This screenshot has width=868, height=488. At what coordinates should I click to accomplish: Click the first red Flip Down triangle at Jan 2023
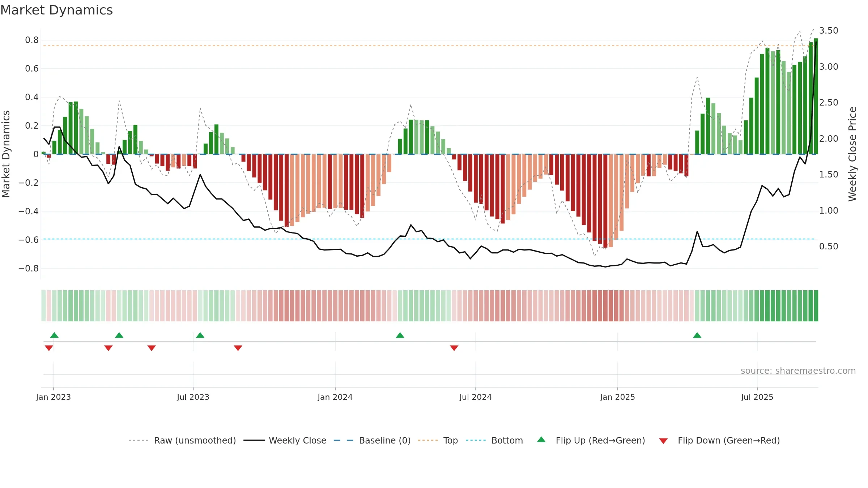pos(49,348)
